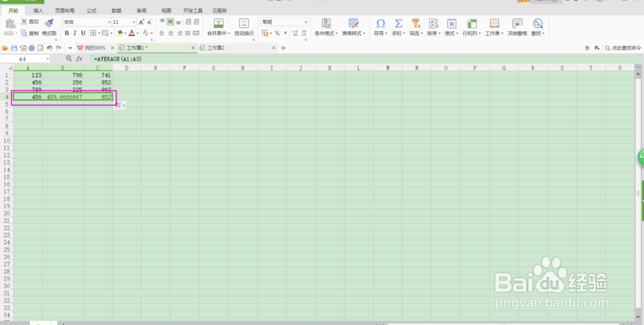
Task: Click the Sort (排序) A-Z icon
Action: [x=433, y=23]
